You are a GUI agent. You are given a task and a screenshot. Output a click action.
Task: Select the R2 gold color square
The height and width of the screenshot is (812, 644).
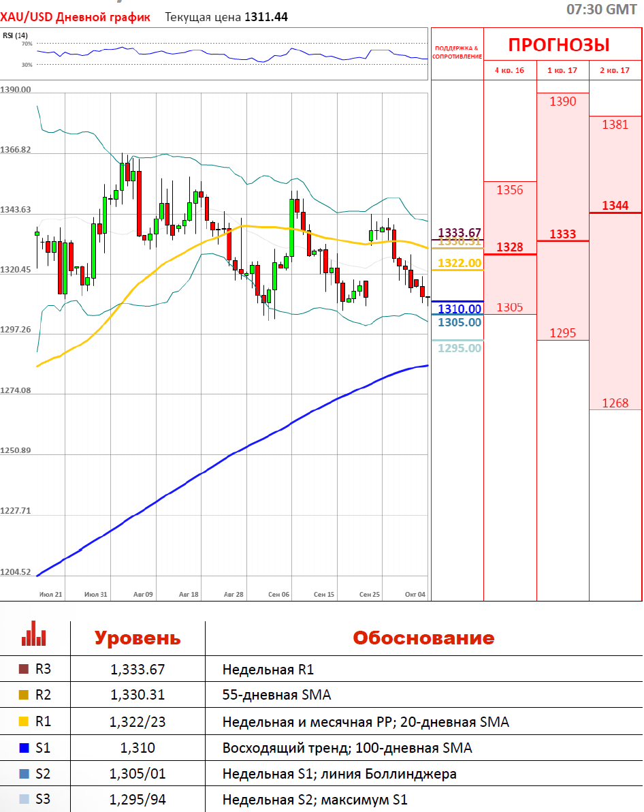24,696
